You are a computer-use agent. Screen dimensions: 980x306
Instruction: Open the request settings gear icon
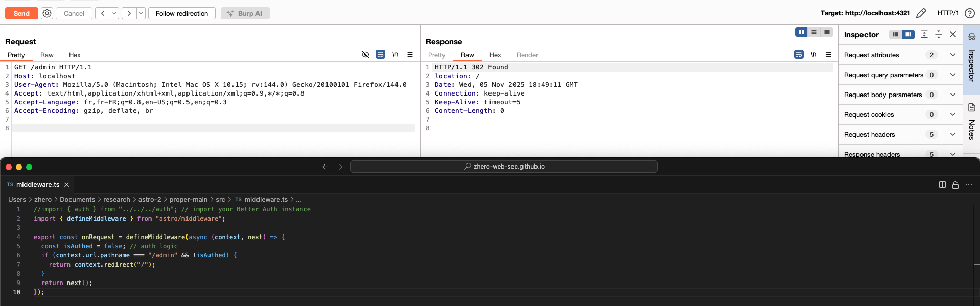[47, 13]
